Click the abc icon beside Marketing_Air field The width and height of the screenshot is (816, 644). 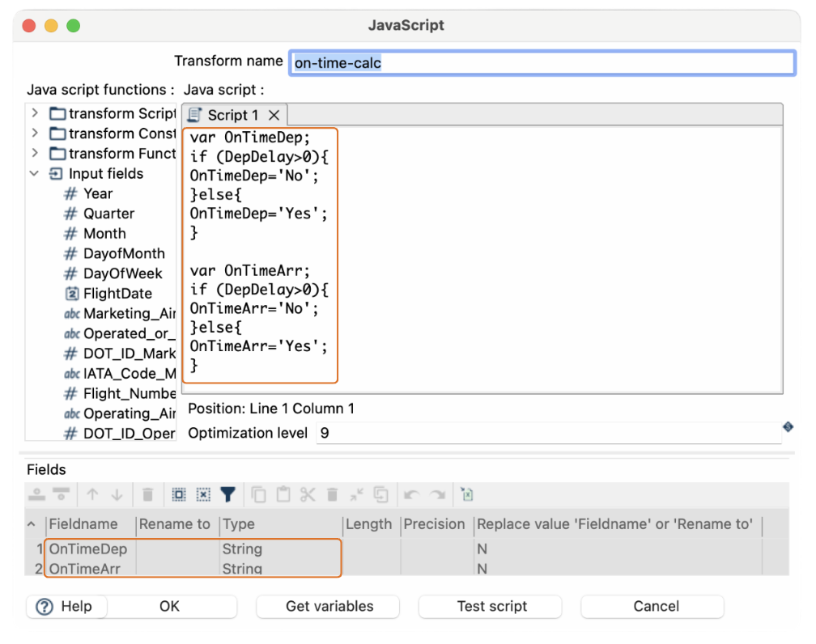[72, 314]
